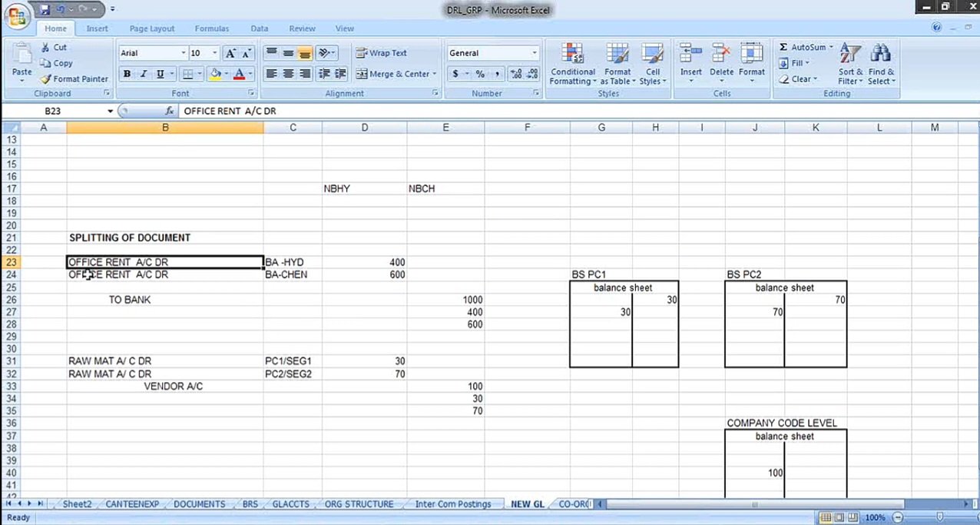Expand Merge & Center dropdown arrow
980x525 pixels.
pos(434,74)
